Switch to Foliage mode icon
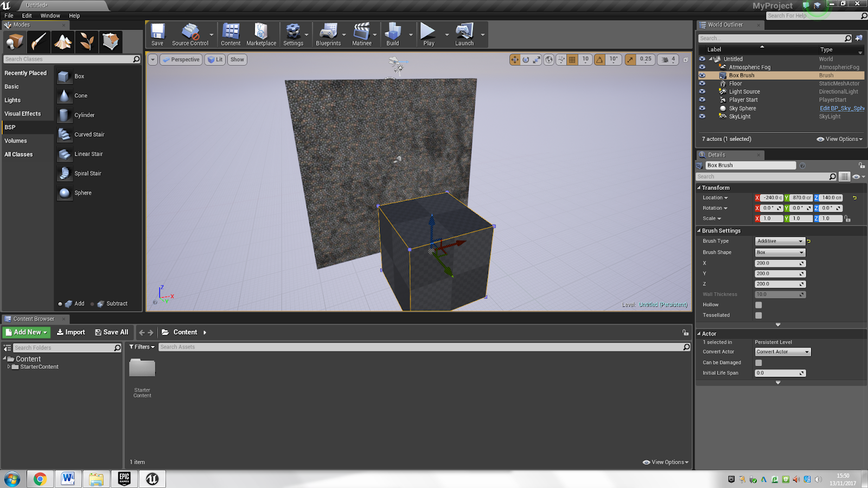This screenshot has width=868, height=488. click(x=87, y=42)
